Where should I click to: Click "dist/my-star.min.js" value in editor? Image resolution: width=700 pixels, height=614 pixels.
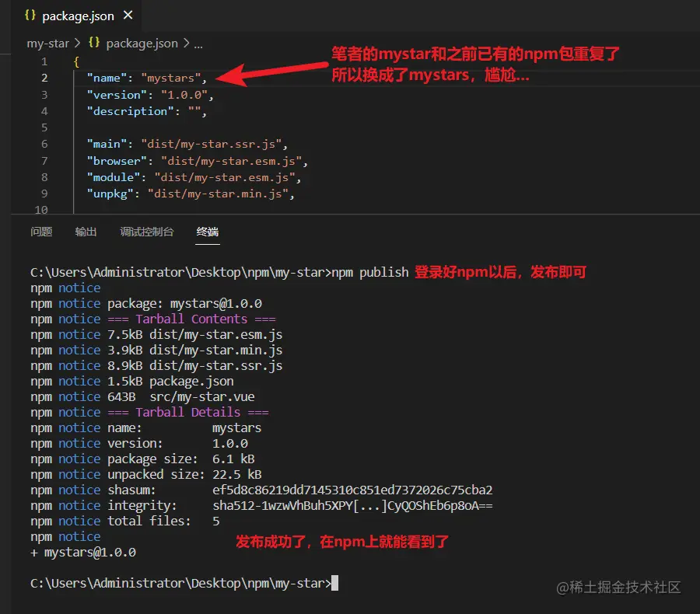(x=218, y=194)
